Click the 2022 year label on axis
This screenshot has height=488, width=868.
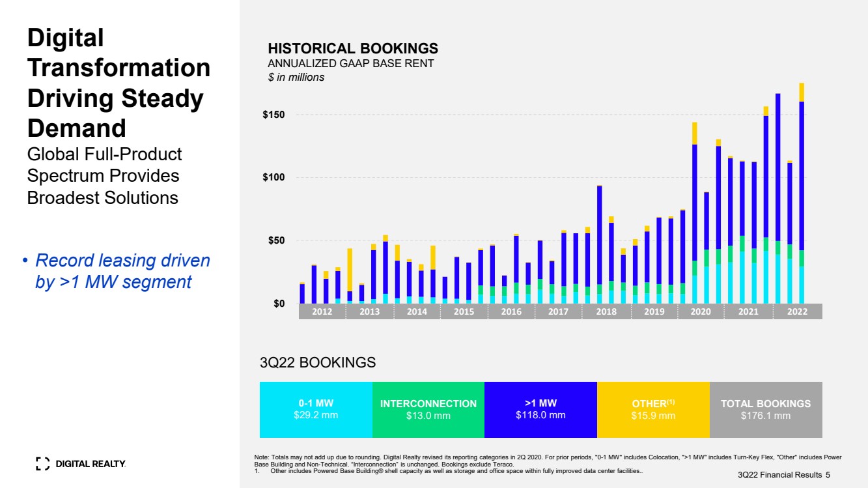797,311
